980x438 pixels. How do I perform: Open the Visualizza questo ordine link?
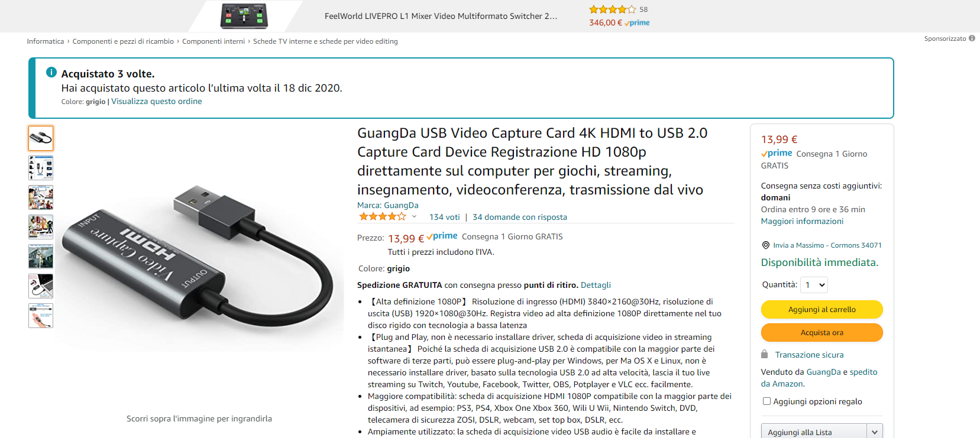coord(157,101)
